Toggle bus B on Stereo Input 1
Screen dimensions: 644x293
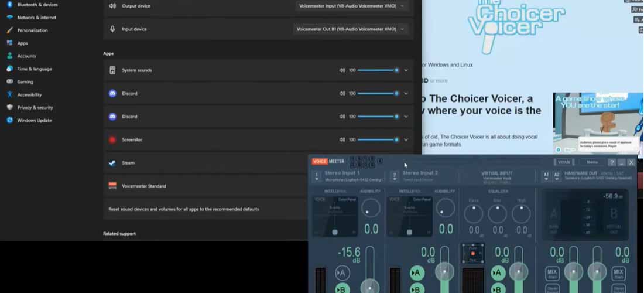[x=342, y=289]
